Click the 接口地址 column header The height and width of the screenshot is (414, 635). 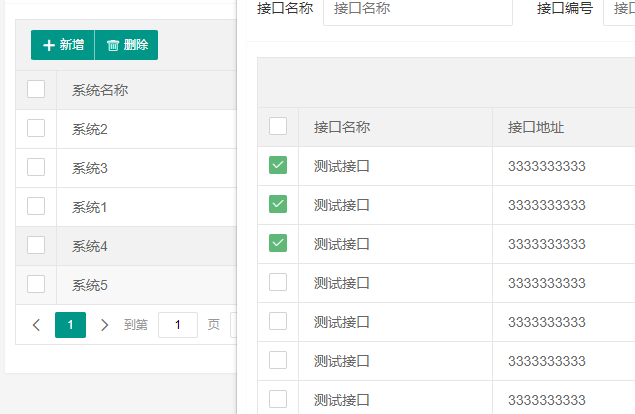pyautogui.click(x=536, y=127)
